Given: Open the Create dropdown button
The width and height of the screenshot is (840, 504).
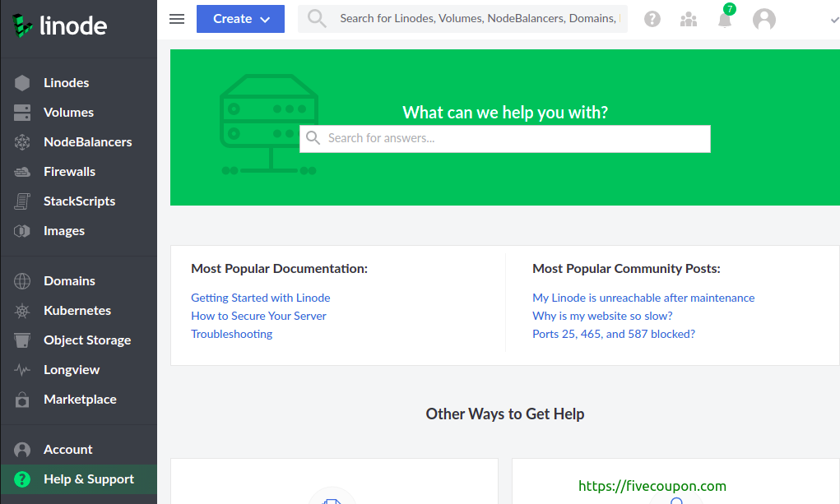Looking at the screenshot, I should (x=240, y=19).
